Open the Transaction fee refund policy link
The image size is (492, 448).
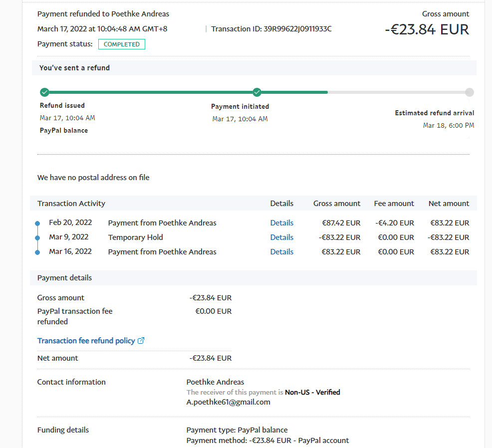tap(86, 341)
